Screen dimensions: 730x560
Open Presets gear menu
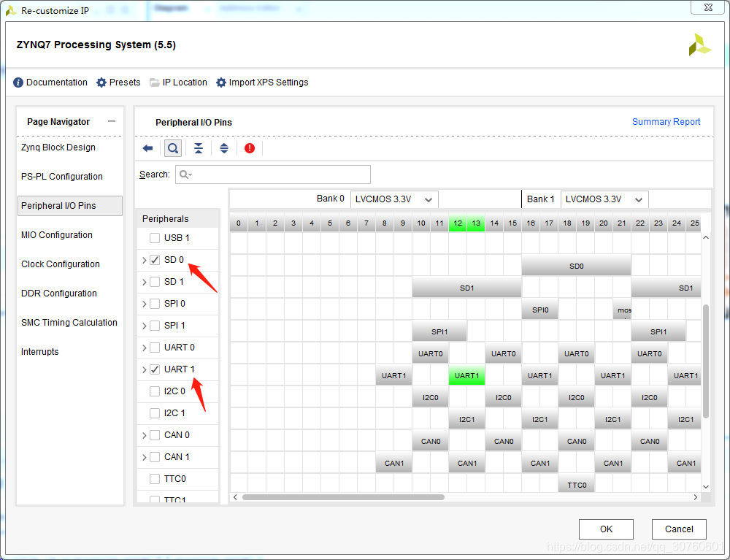point(101,83)
